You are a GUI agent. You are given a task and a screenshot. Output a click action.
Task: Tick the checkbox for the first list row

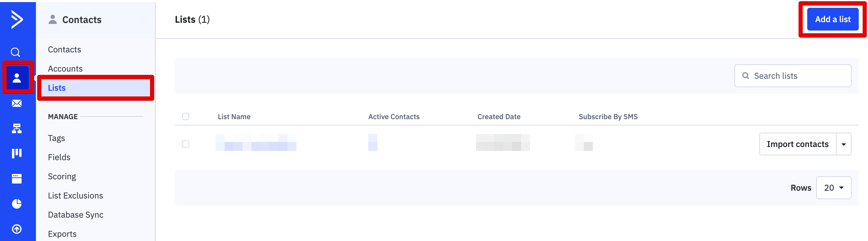tap(186, 144)
